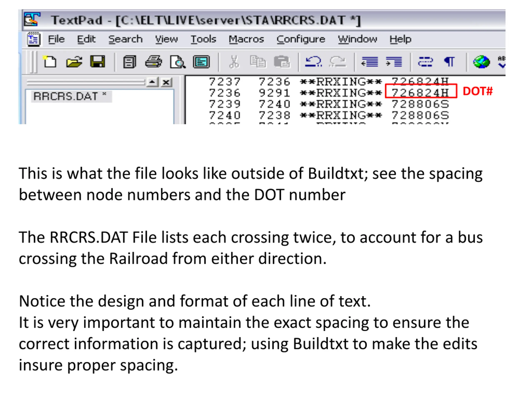This screenshot has width=532, height=399.
Task: Toggle word wrap toolbar icon
Action: [x=425, y=62]
